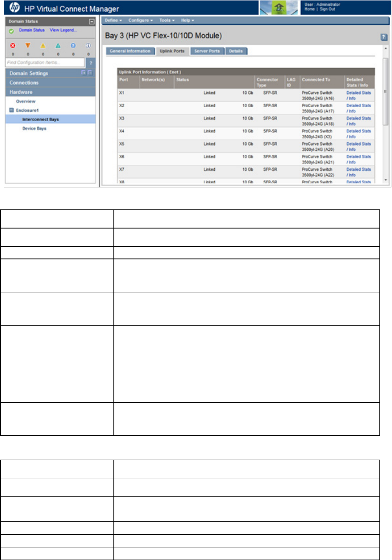The image size is (392, 560).
Task: Collapse the Enclosure1 tree node
Action: [12, 110]
